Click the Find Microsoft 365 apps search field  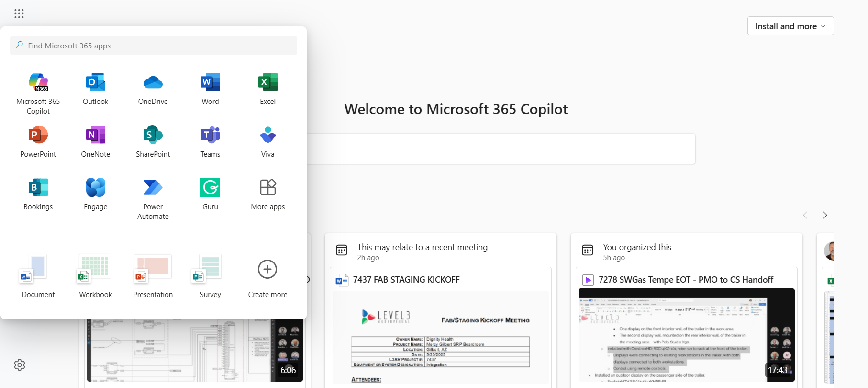point(153,46)
